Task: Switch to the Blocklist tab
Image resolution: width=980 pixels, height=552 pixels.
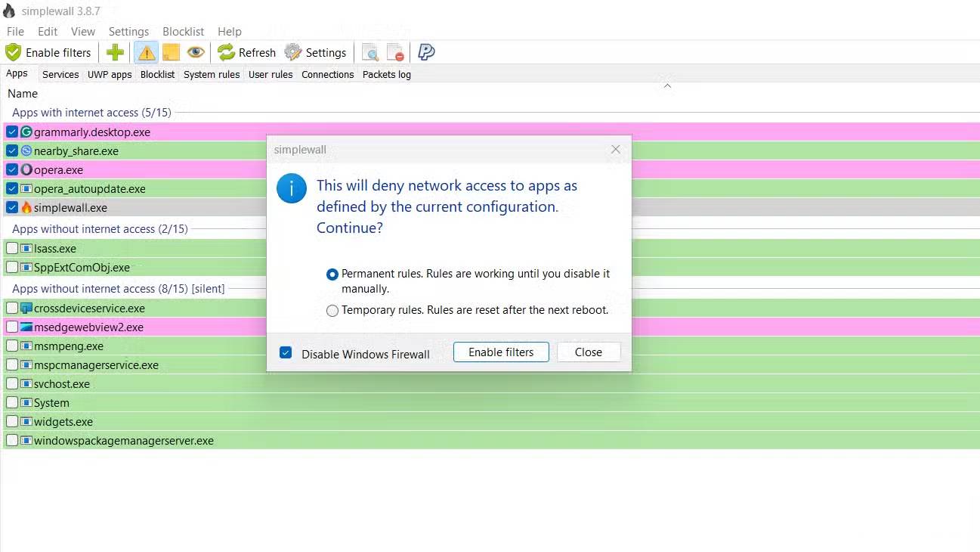Action: tap(157, 74)
